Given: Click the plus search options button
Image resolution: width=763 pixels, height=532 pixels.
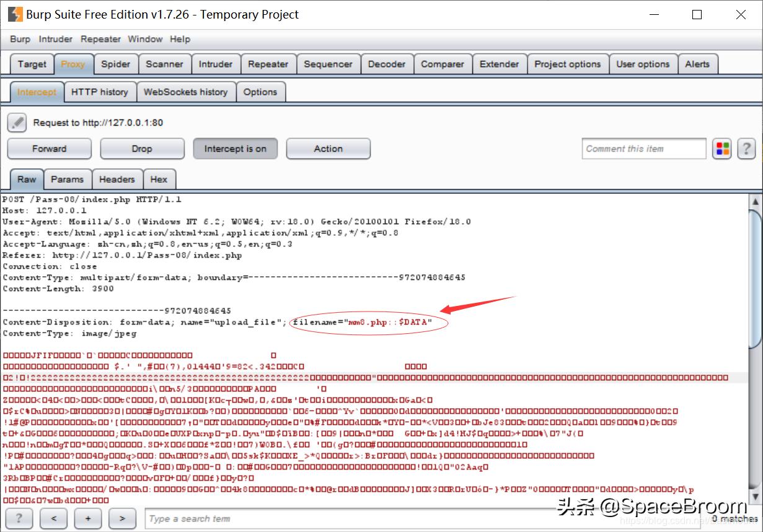Looking at the screenshot, I should coord(88,518).
